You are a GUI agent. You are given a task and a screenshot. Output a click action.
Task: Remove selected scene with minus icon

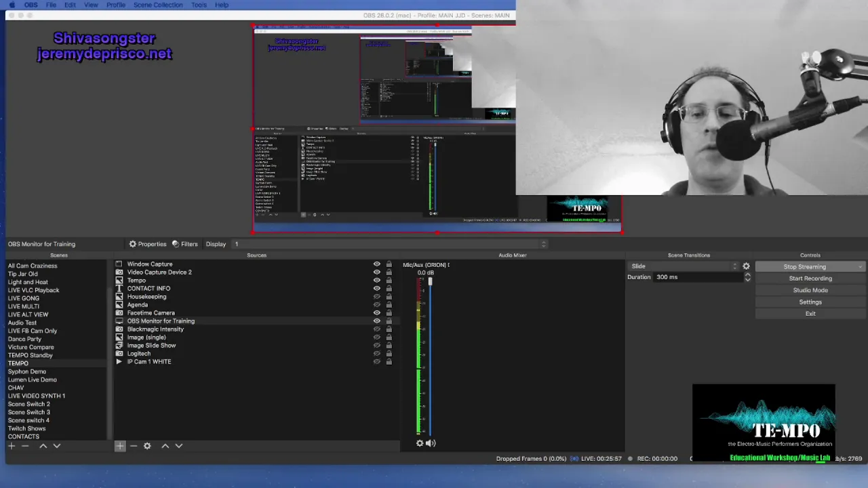click(25, 446)
